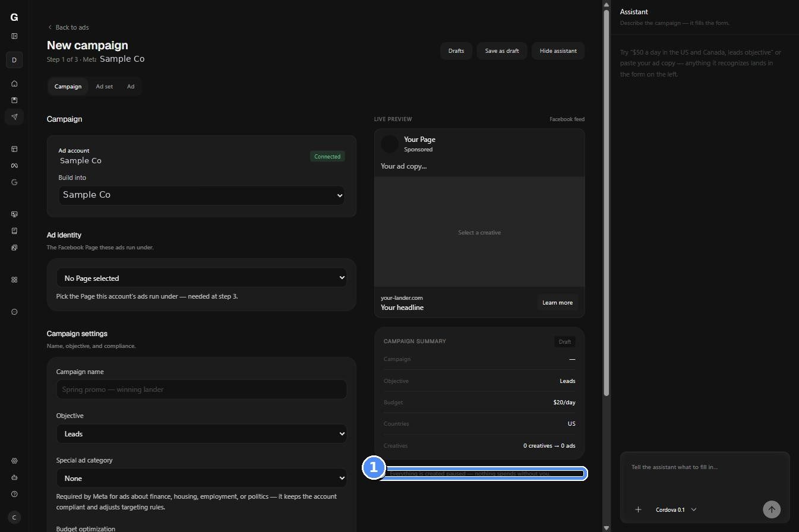Open the Build into dropdown
This screenshot has height=532, width=799.
click(x=201, y=195)
